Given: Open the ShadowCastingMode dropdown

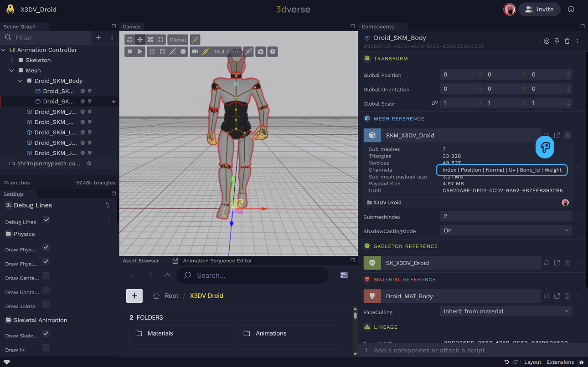Looking at the screenshot, I should (505, 230).
